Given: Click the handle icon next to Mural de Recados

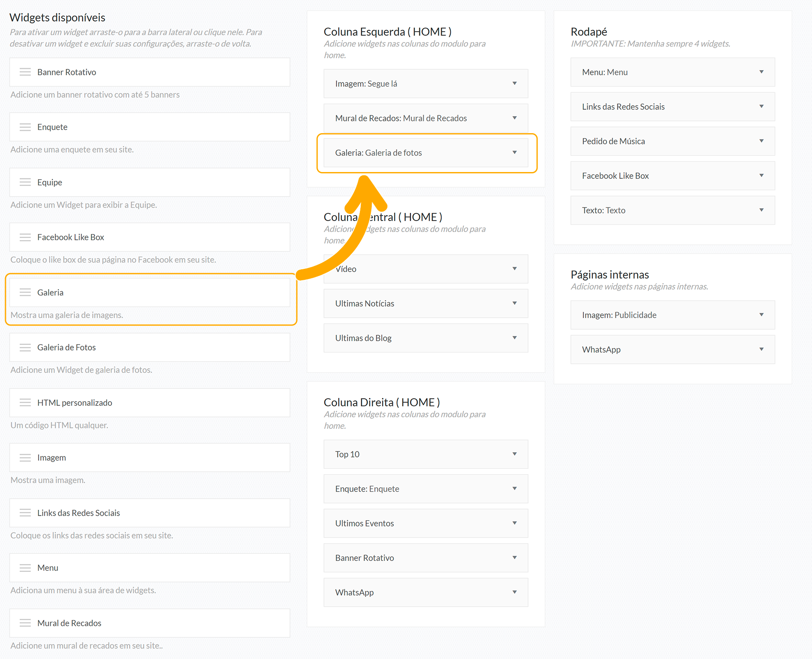Looking at the screenshot, I should tap(25, 623).
